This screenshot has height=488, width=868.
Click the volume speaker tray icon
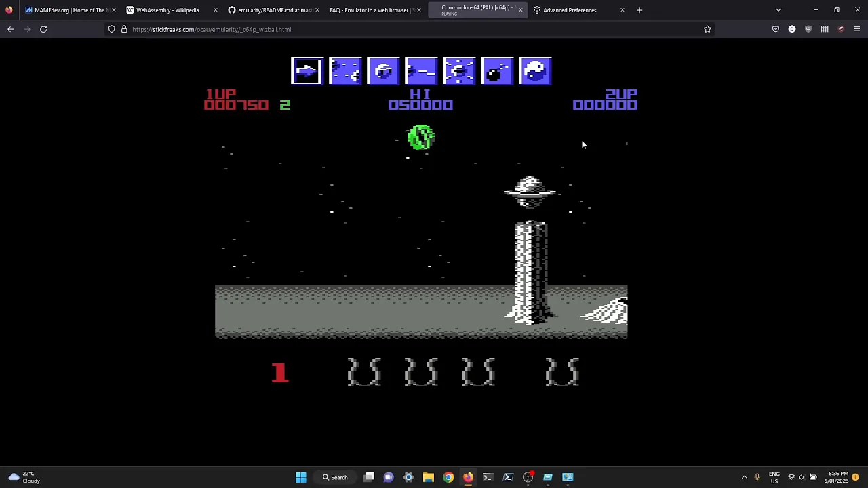click(x=802, y=477)
